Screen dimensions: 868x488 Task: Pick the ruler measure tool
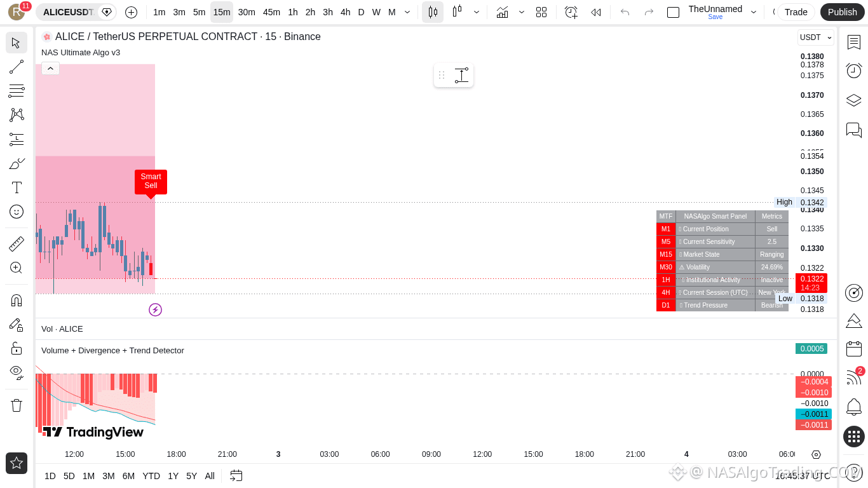click(17, 243)
